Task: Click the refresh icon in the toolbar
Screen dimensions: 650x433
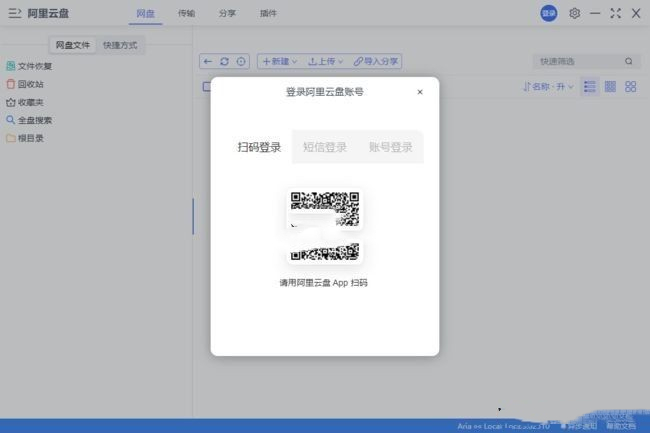Action: click(x=224, y=61)
